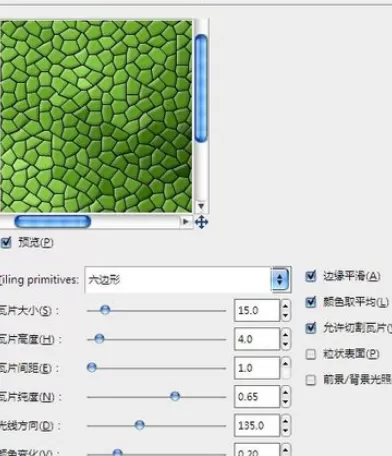Click the 颜色变化 value field 0.20

click(257, 451)
